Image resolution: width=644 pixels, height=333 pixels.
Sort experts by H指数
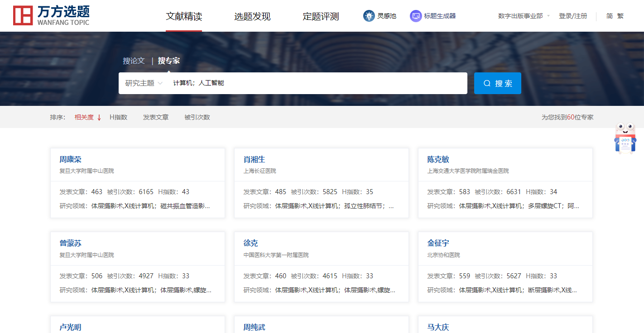[119, 117]
